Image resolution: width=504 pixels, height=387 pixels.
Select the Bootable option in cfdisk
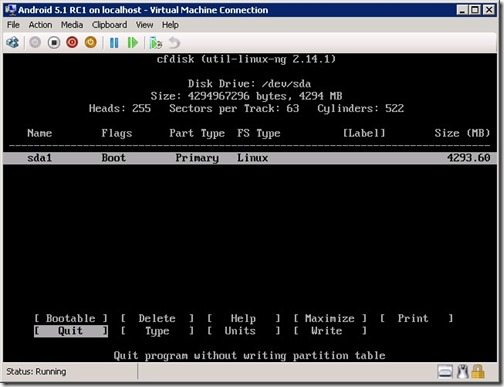coord(71,318)
